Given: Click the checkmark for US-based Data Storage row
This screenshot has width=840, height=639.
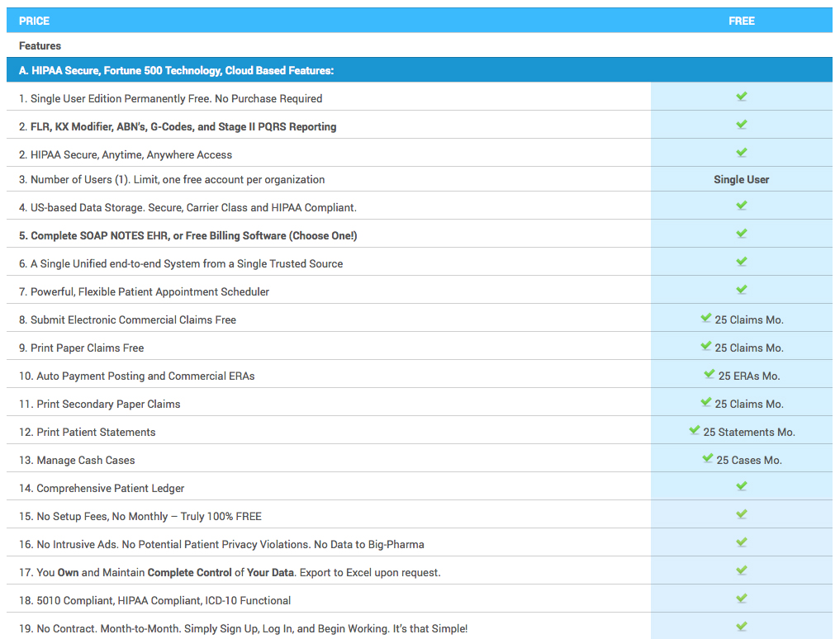Looking at the screenshot, I should pyautogui.click(x=742, y=205).
